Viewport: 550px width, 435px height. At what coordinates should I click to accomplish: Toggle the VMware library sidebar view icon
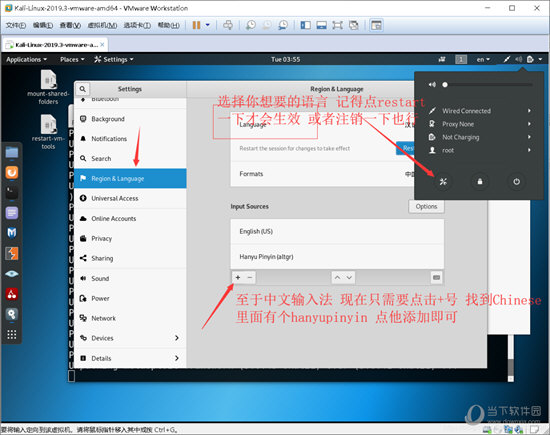[306, 25]
